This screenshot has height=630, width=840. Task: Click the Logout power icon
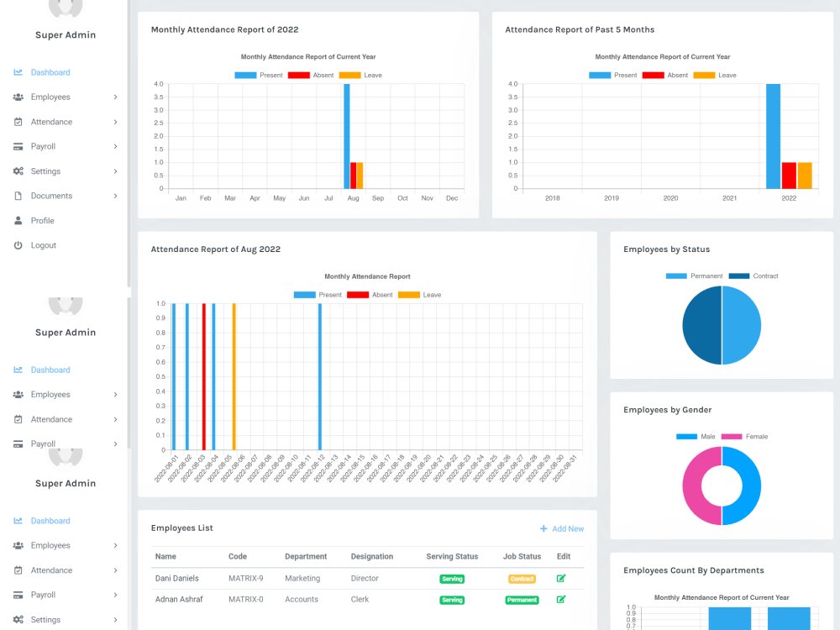click(x=18, y=245)
